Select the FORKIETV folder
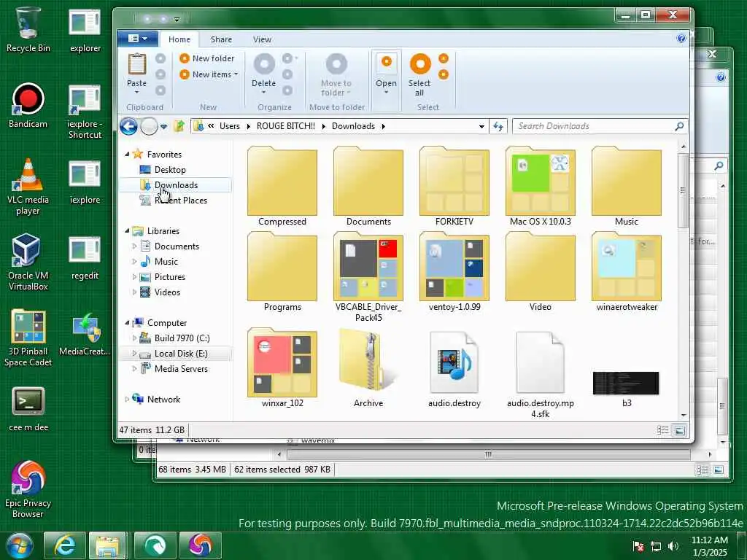Screen dimensions: 747x560 tap(454, 187)
